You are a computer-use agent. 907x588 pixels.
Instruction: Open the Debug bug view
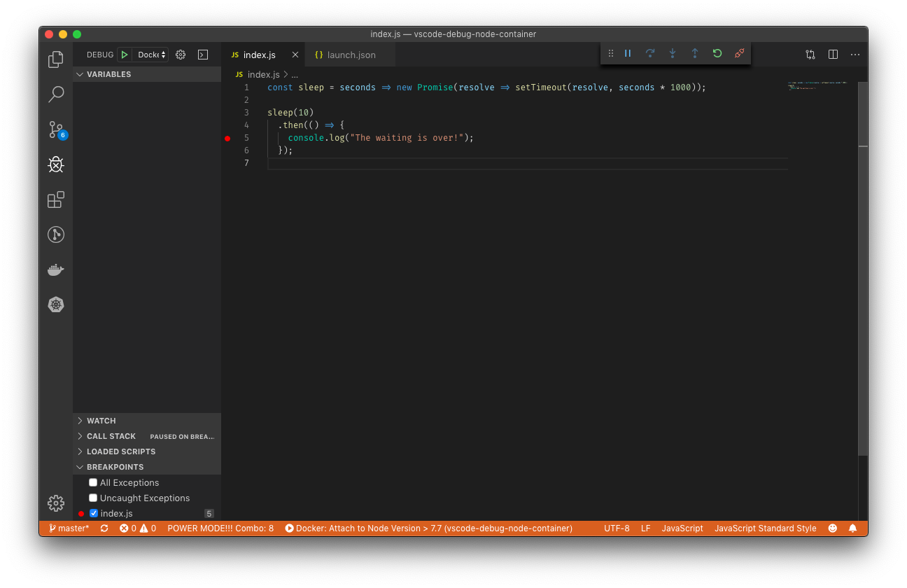tap(56, 164)
